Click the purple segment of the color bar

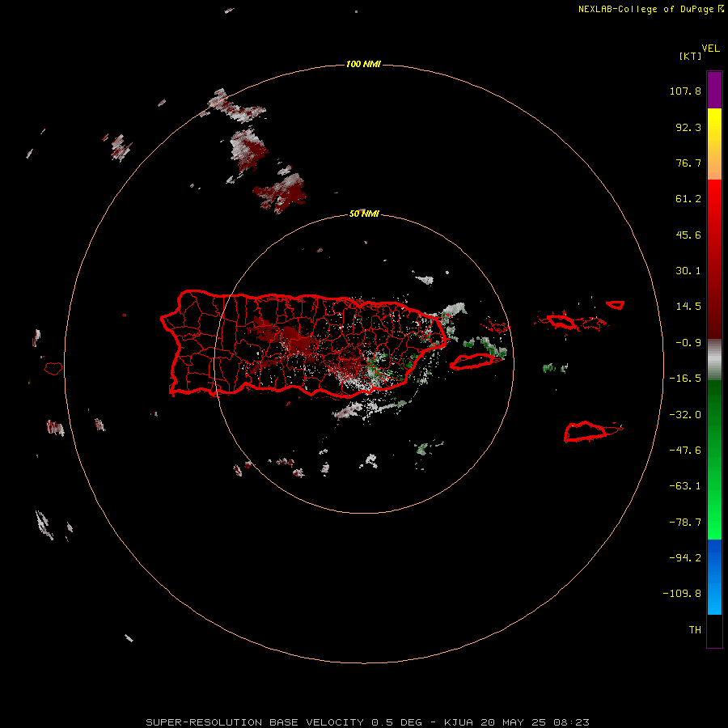point(714,90)
